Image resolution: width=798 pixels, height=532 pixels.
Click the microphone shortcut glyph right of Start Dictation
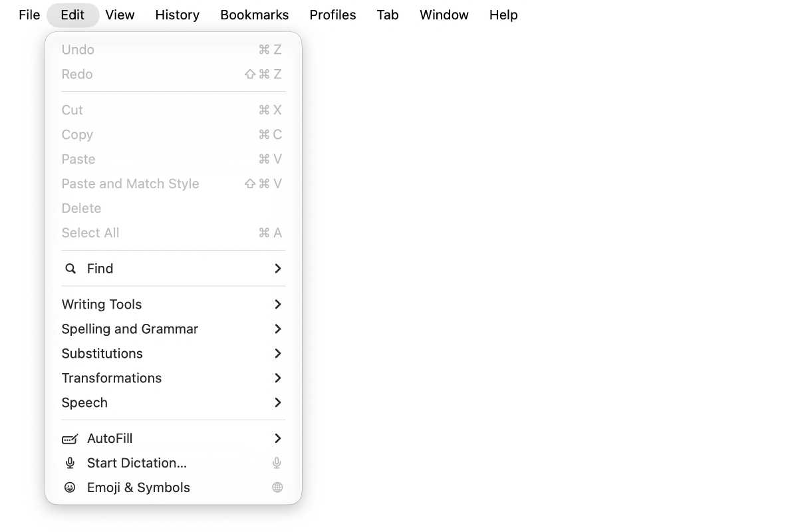(x=277, y=464)
